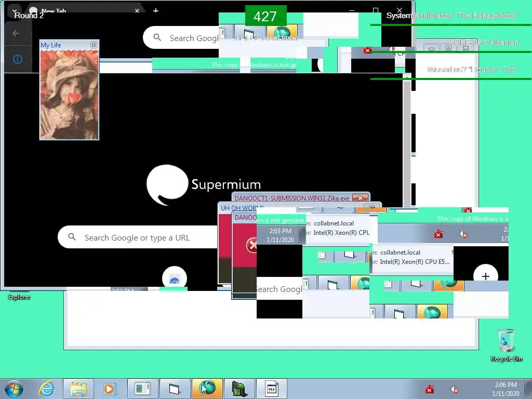Click the 'Intel(R) Xeon(R) CPU E5...' text
Screen dimensions: 532x399
pos(414,262)
